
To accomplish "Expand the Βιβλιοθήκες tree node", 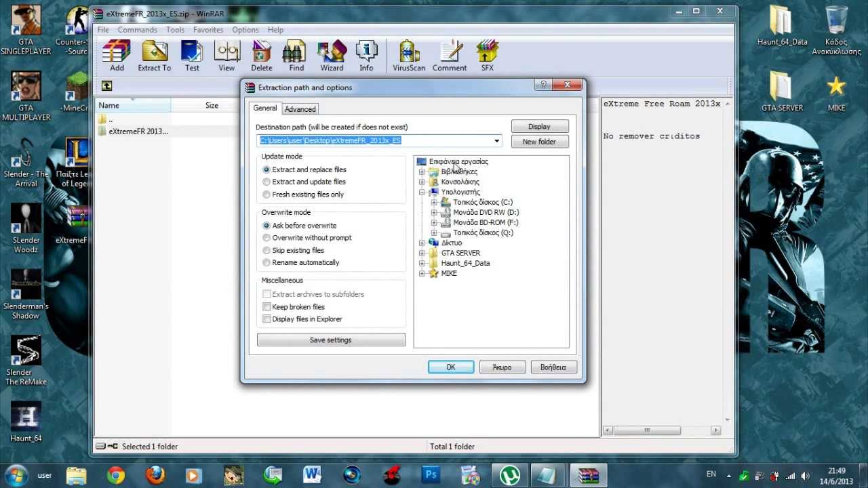I will pyautogui.click(x=422, y=171).
